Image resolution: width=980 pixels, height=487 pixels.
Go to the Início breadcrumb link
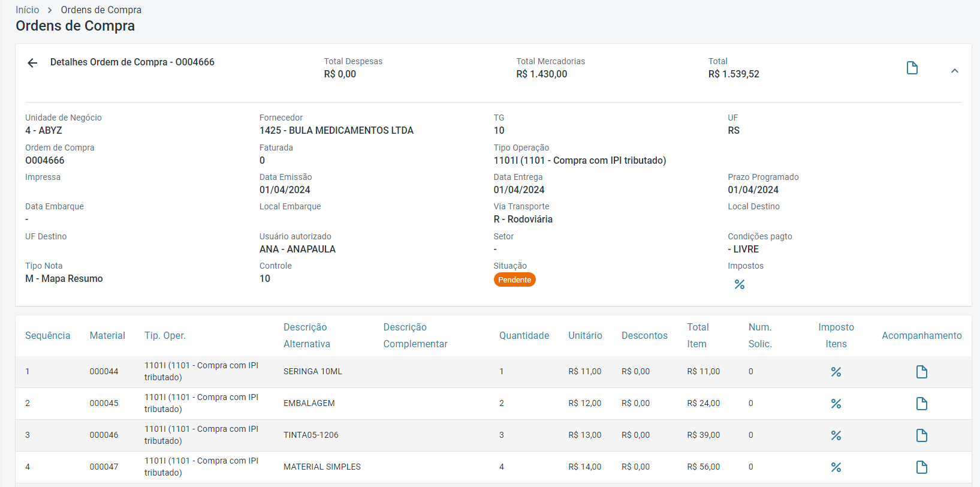(x=28, y=10)
